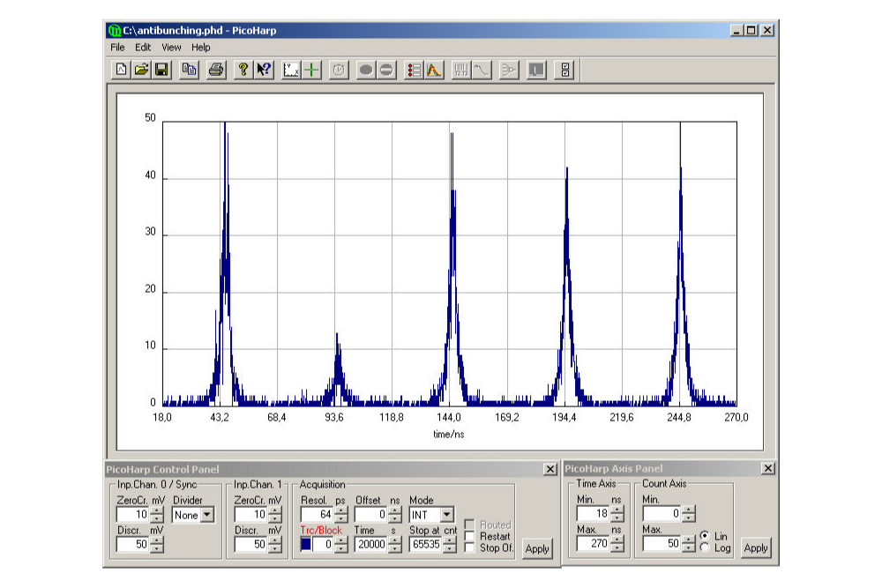Copy the histogram to clipboard
882x588 pixels.
[189, 71]
